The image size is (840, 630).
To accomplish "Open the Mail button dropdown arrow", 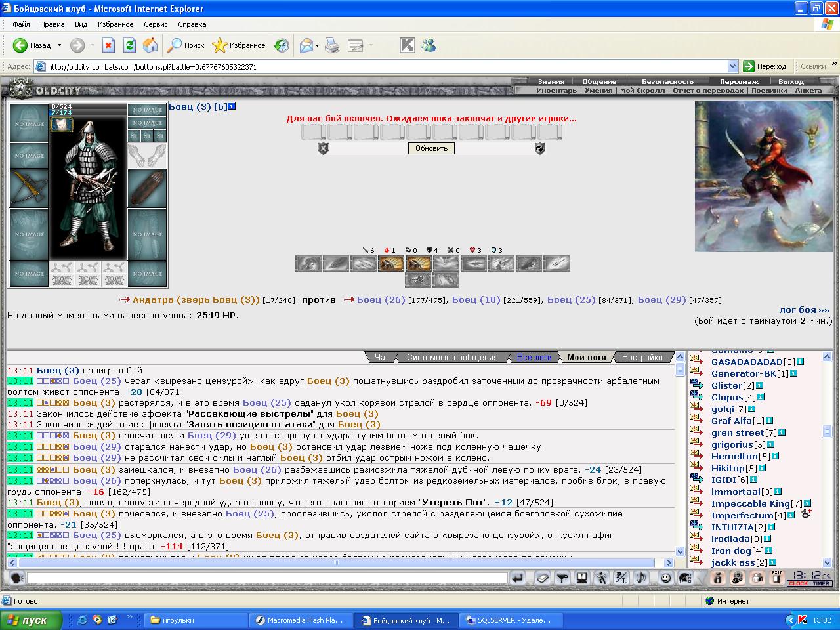I will 318,45.
